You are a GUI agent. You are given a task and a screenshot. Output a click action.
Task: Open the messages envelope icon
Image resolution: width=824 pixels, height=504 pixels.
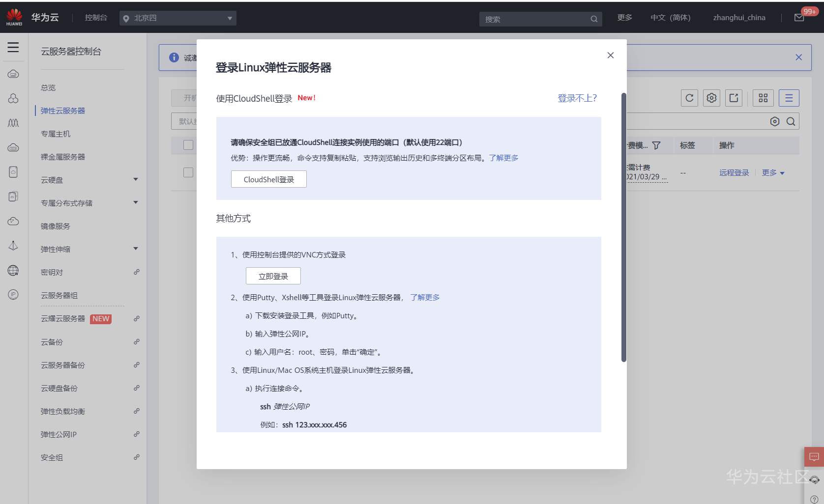click(799, 18)
